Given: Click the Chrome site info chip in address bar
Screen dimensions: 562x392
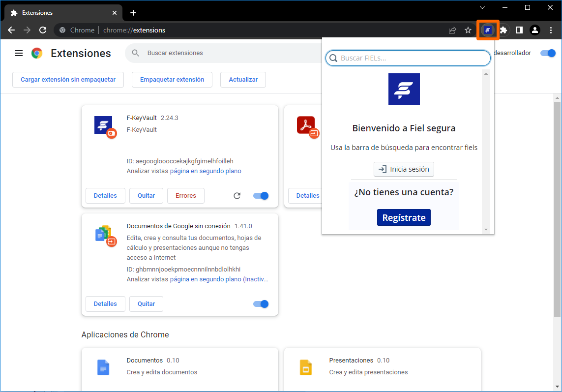Looking at the screenshot, I should click(x=77, y=30).
